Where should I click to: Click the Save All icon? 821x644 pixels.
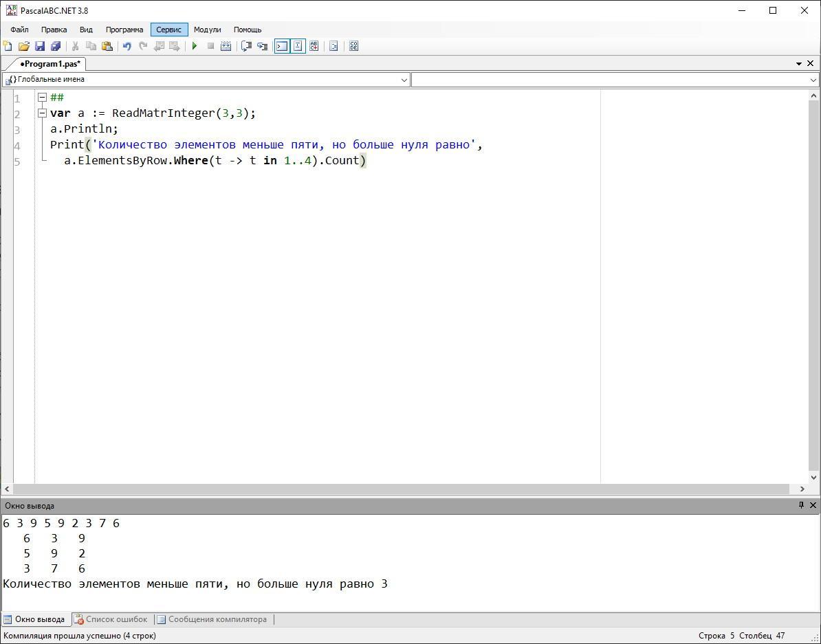[x=56, y=46]
